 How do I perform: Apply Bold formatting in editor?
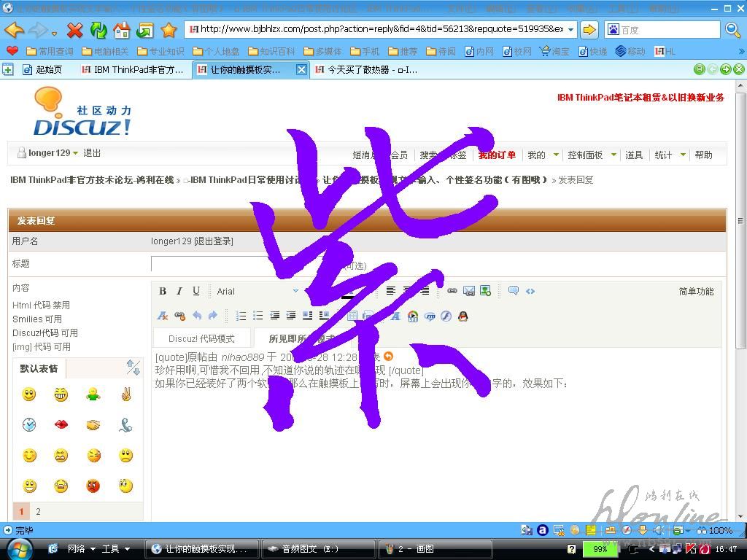(x=163, y=291)
